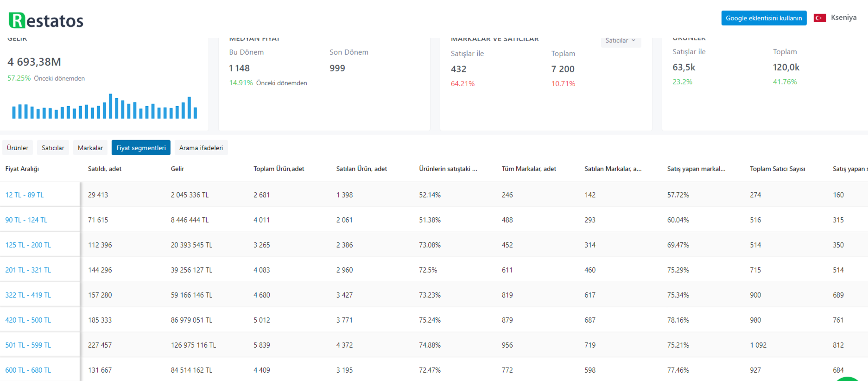Image resolution: width=868 pixels, height=381 pixels.
Task: Click revenue cell 59 166 146 TL
Action: (x=191, y=295)
